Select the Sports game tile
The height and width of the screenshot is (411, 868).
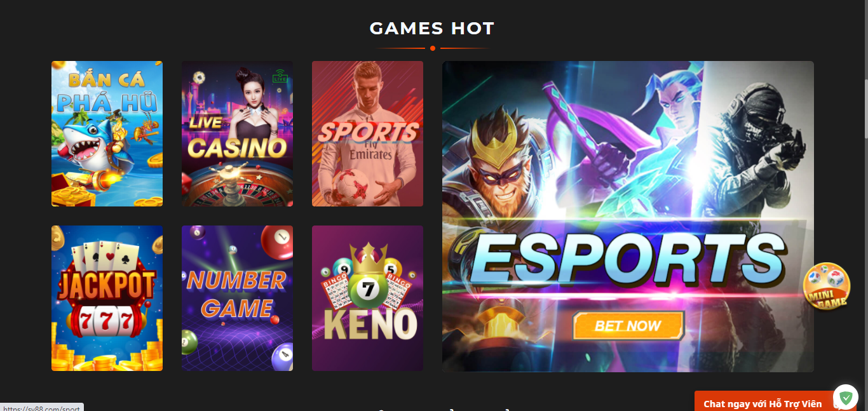[x=367, y=133]
